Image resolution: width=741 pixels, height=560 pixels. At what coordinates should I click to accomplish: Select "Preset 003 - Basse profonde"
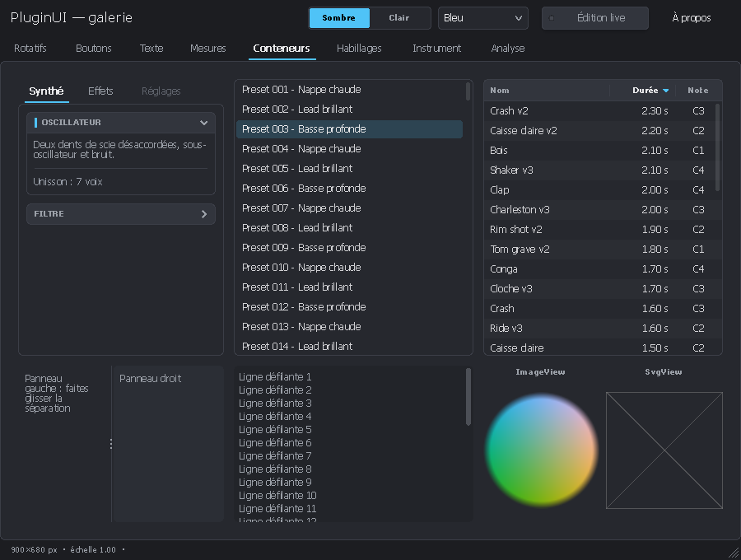[x=349, y=129]
